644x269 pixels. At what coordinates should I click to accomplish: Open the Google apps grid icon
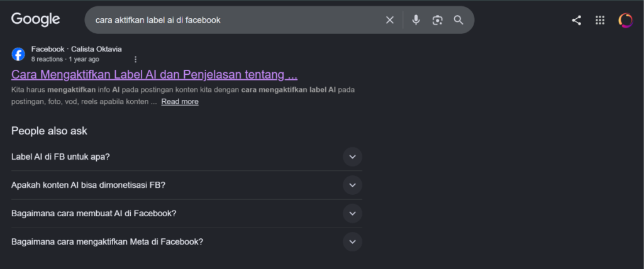[599, 20]
